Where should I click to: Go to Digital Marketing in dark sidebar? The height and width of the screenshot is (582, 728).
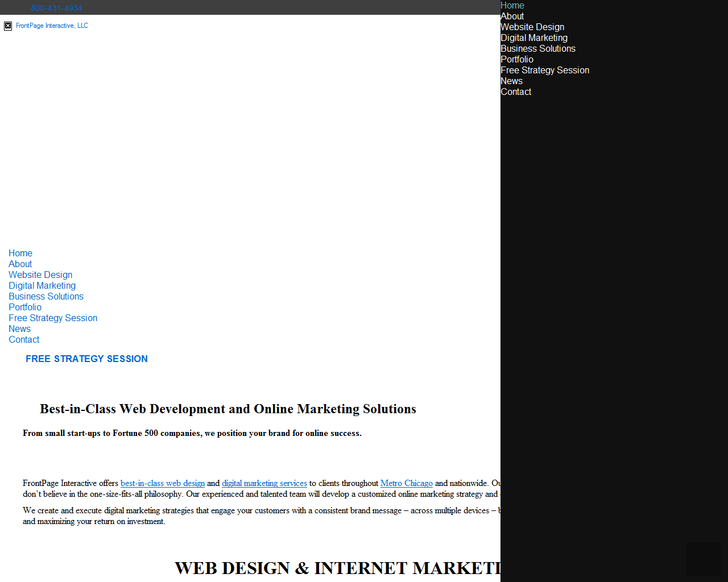tap(533, 38)
